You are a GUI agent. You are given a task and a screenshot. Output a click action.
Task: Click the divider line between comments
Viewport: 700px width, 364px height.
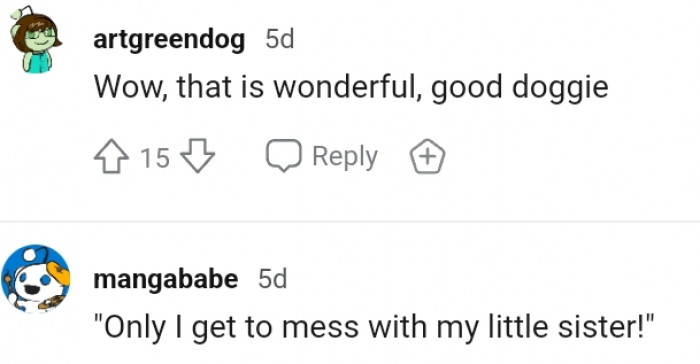coord(350,222)
